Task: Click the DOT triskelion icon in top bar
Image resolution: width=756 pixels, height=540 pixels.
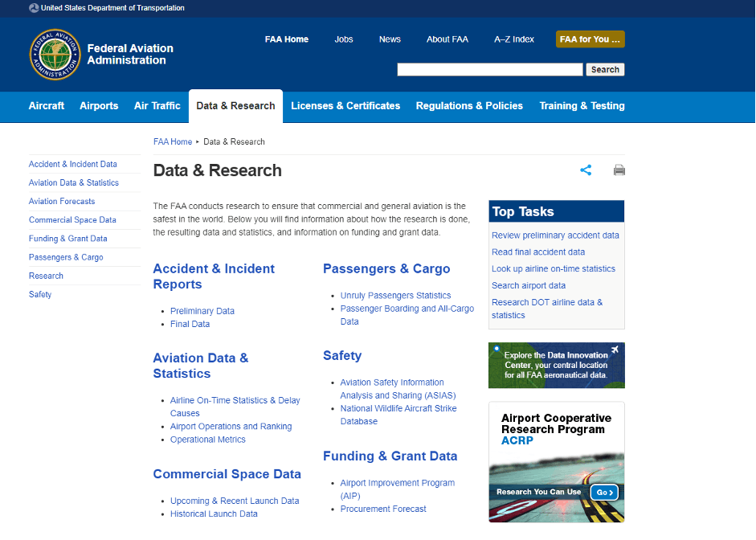Action: point(34,8)
